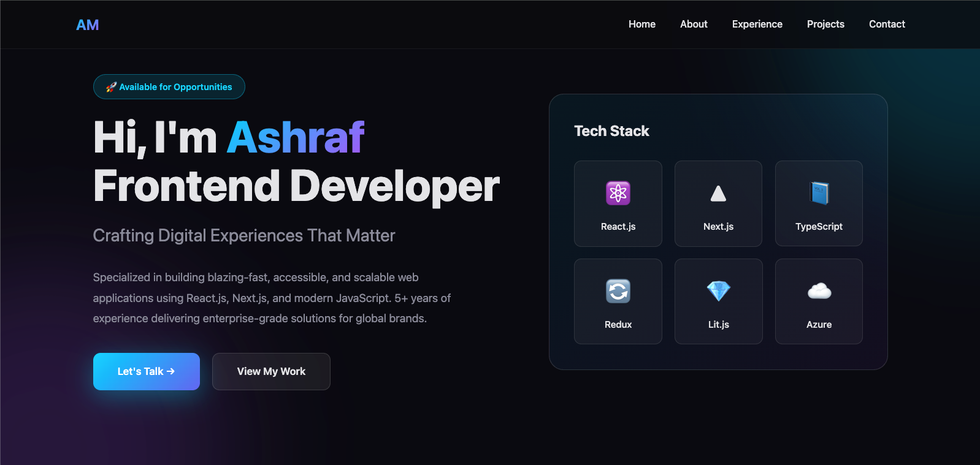Click the Lit.js gem icon
Image resolution: width=980 pixels, height=465 pixels.
click(x=718, y=291)
